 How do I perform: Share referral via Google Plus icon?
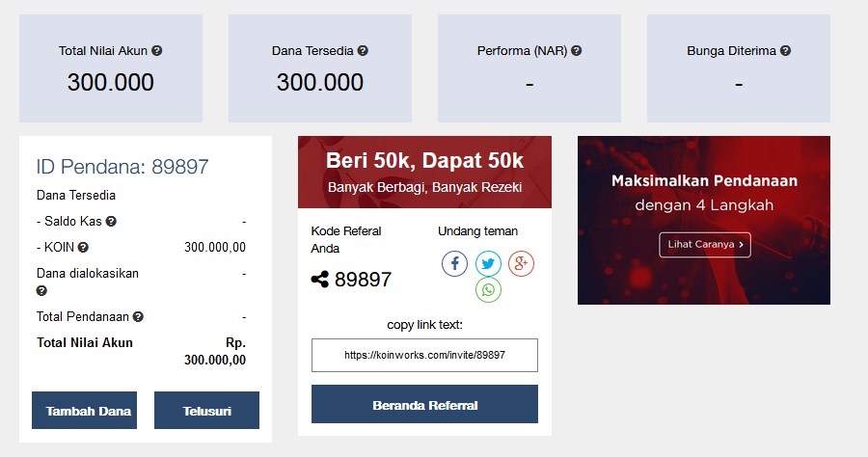pyautogui.click(x=522, y=263)
